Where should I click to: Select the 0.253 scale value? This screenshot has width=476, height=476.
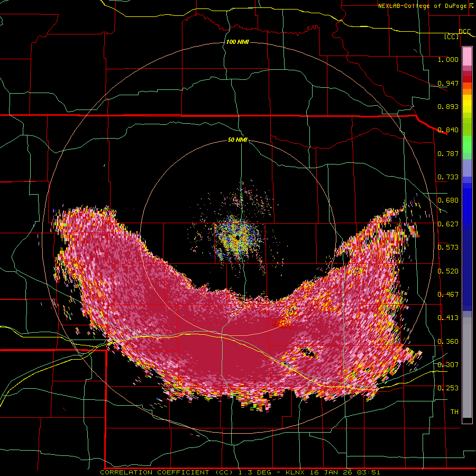pyautogui.click(x=448, y=388)
